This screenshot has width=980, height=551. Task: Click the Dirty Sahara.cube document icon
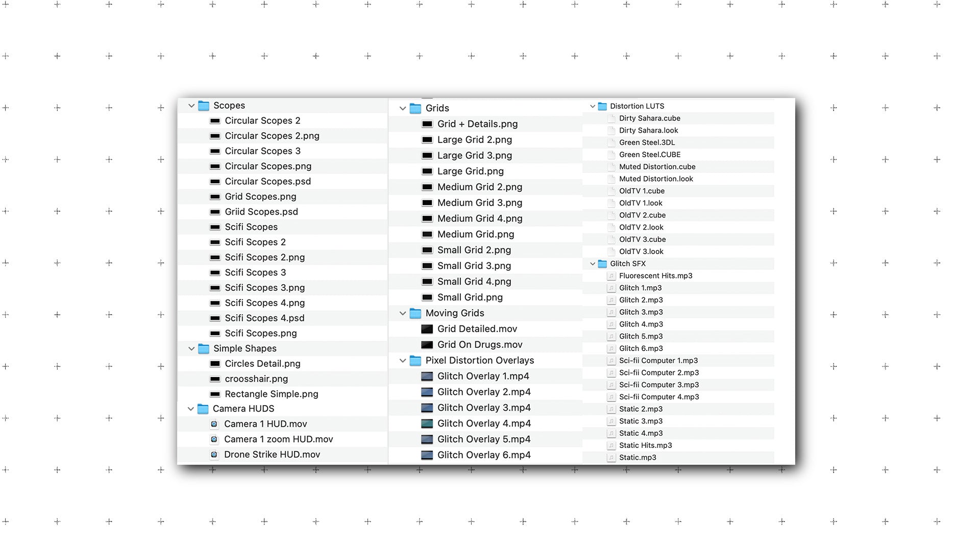pos(611,118)
